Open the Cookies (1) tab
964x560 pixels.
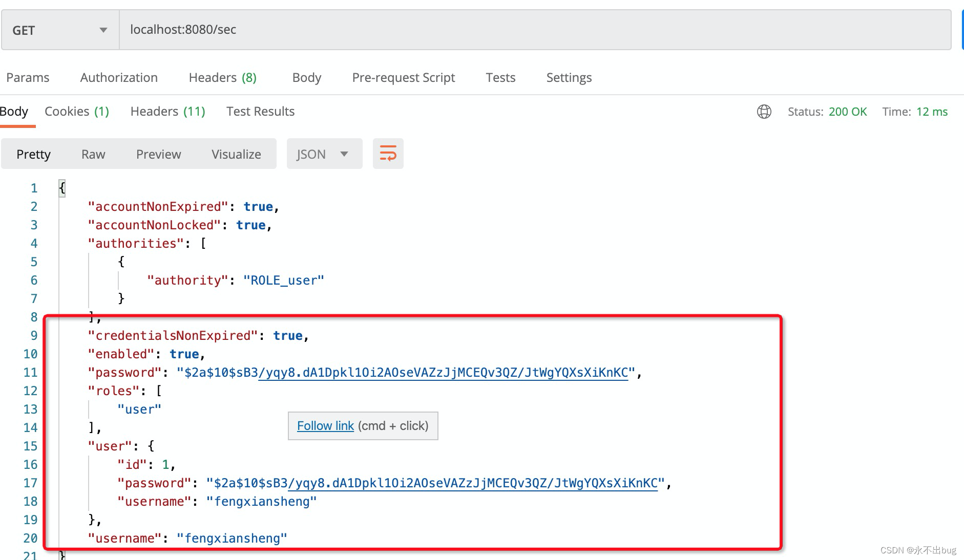(x=76, y=111)
